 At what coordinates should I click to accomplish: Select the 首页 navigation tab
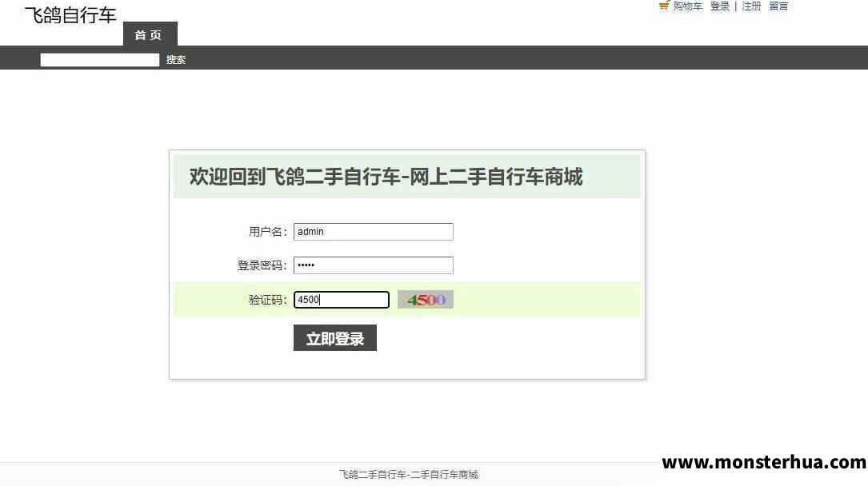[150, 34]
